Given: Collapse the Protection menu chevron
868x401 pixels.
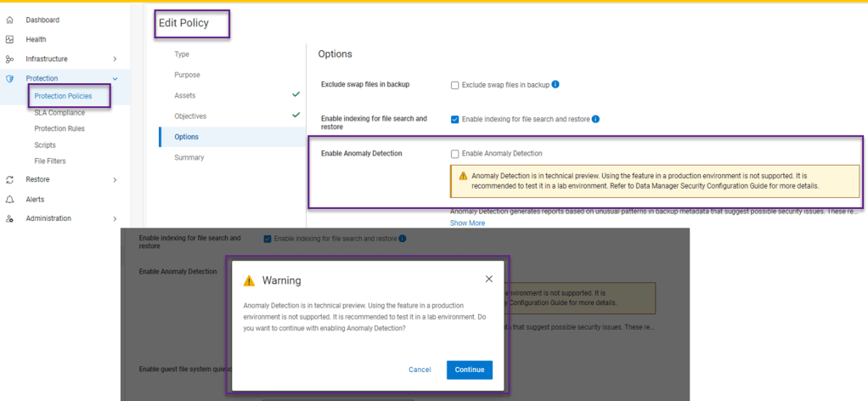Looking at the screenshot, I should coord(115,78).
